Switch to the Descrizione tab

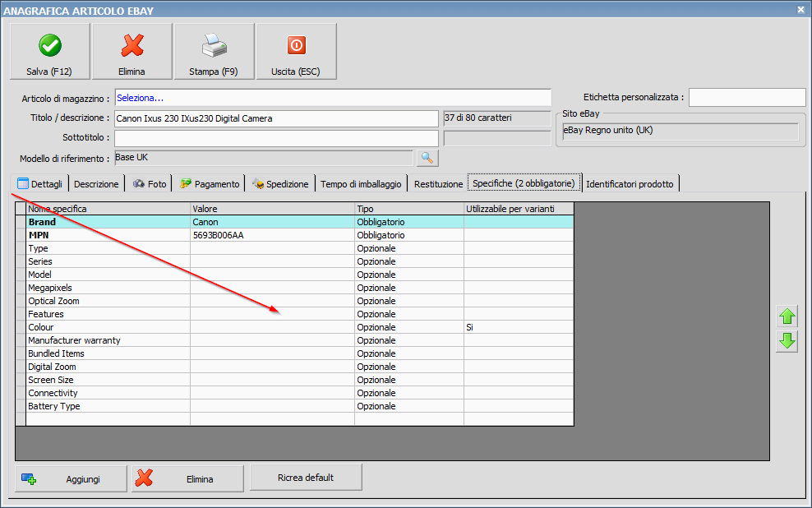(x=96, y=184)
